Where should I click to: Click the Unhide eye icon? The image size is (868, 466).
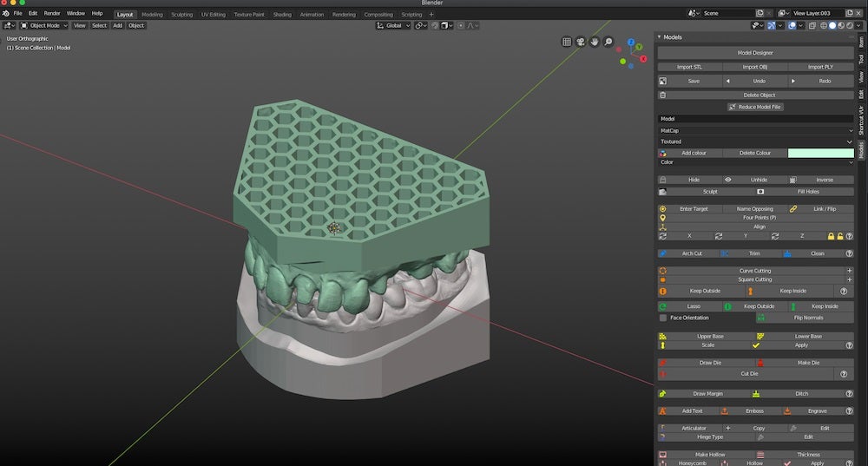[727, 180]
